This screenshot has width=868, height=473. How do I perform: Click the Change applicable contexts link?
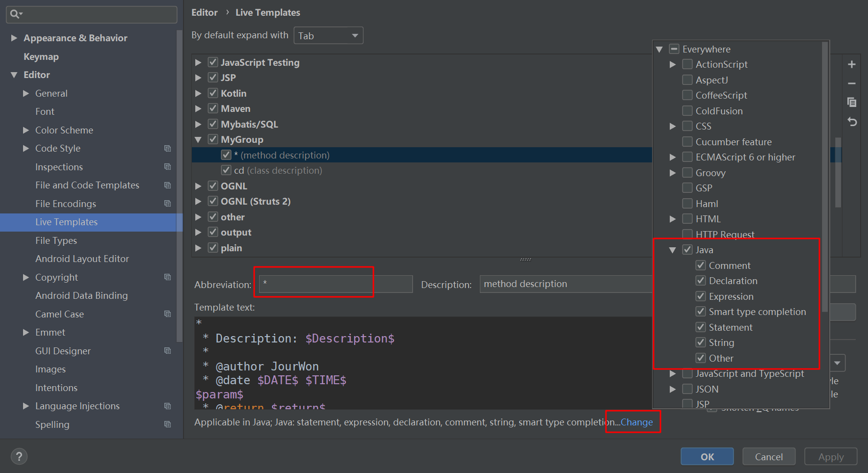pyautogui.click(x=636, y=422)
